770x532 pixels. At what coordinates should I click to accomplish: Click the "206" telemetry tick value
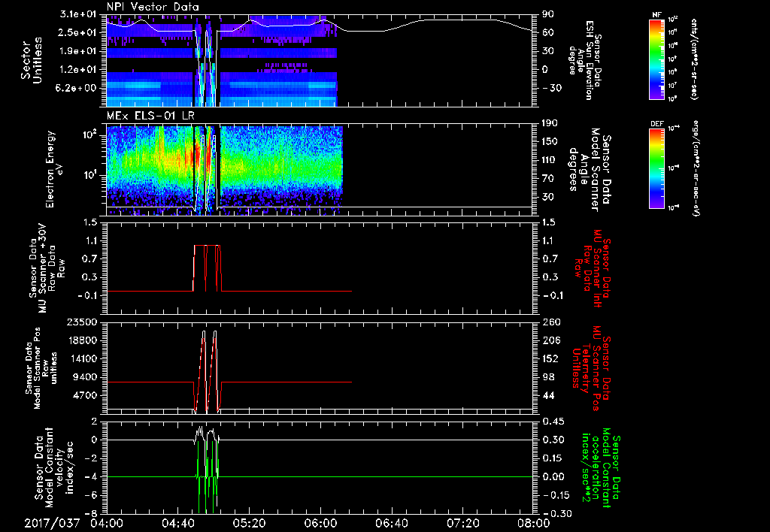550,340
